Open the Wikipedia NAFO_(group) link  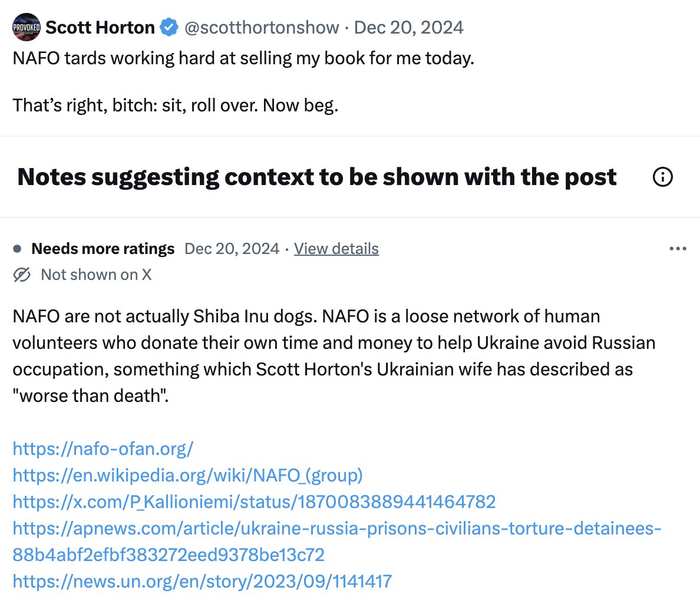[187, 475]
